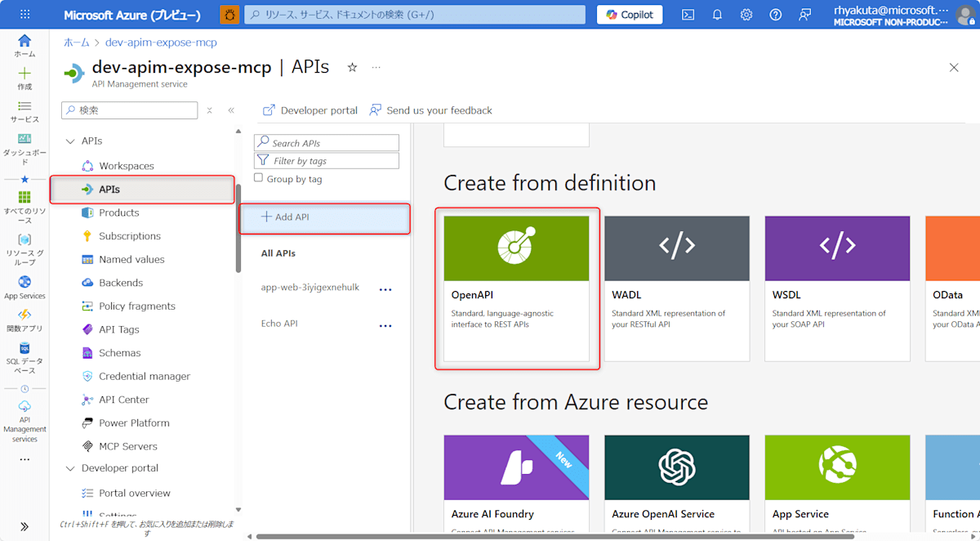Choose the WSDL definition tile

[837, 288]
